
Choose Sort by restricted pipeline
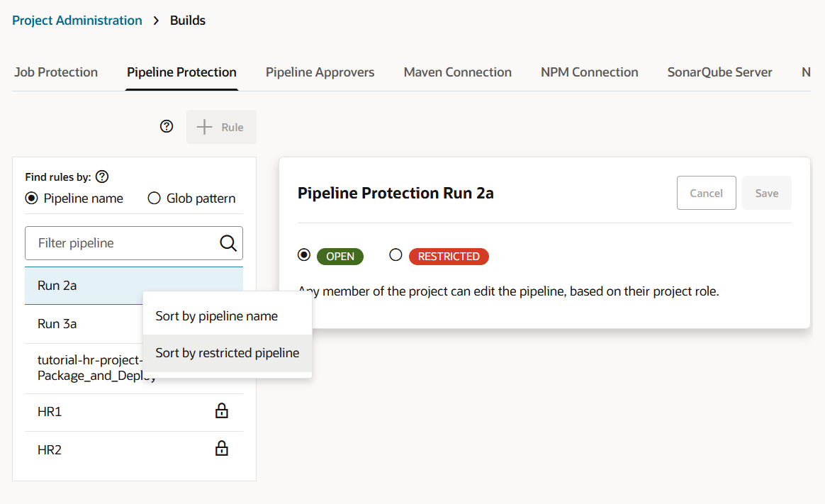228,353
